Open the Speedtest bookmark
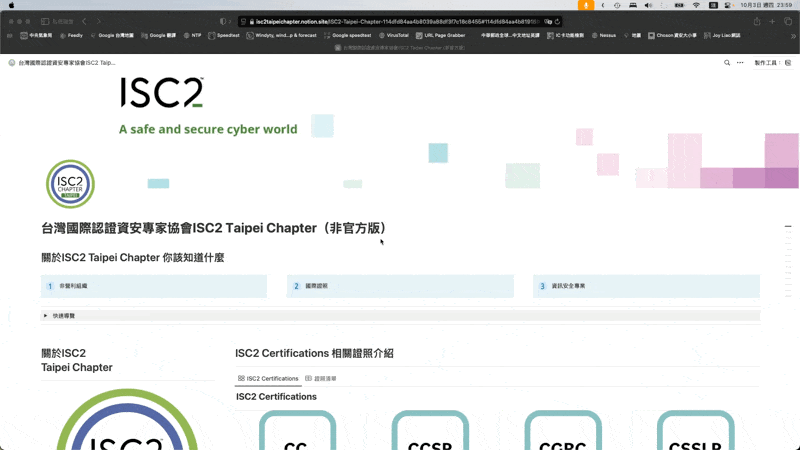This screenshot has height=450, width=800. pyautogui.click(x=224, y=35)
